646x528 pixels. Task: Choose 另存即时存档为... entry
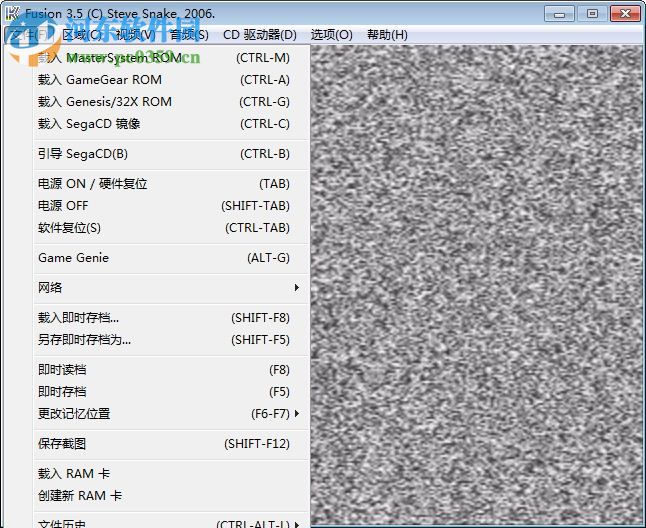(x=171, y=339)
